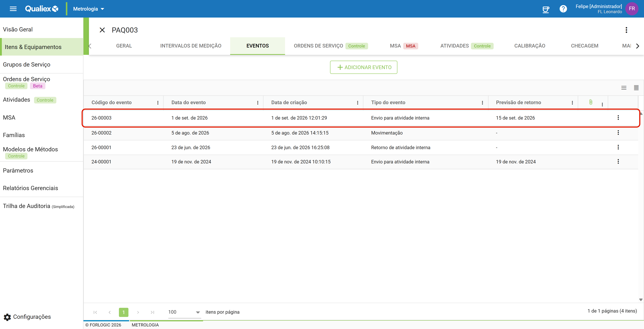Go to the next page of events
The image size is (644, 329).
click(x=138, y=312)
